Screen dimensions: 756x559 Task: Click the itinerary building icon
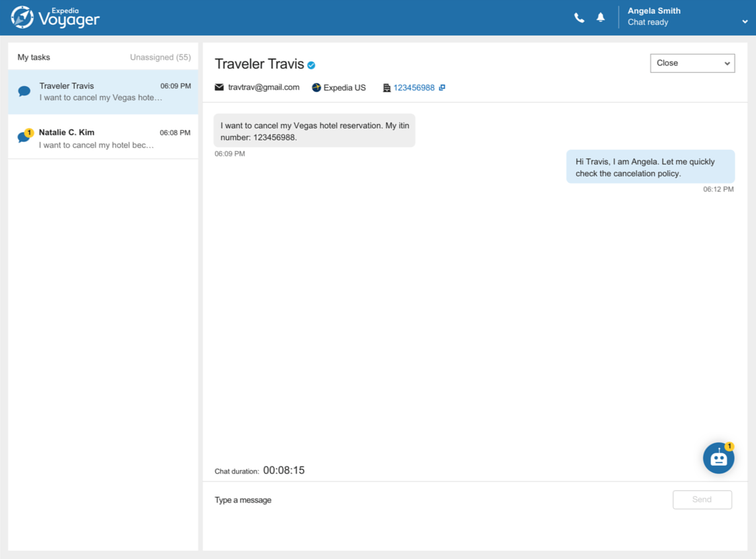(387, 88)
